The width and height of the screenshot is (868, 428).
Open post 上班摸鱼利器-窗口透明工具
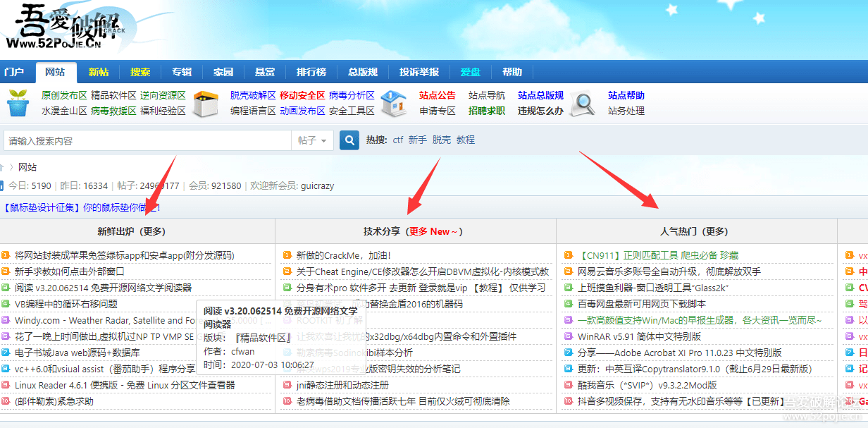pyautogui.click(x=653, y=288)
